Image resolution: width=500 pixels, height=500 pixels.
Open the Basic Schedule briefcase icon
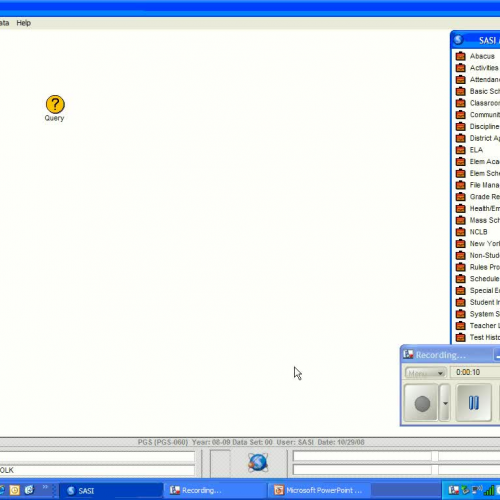[460, 91]
